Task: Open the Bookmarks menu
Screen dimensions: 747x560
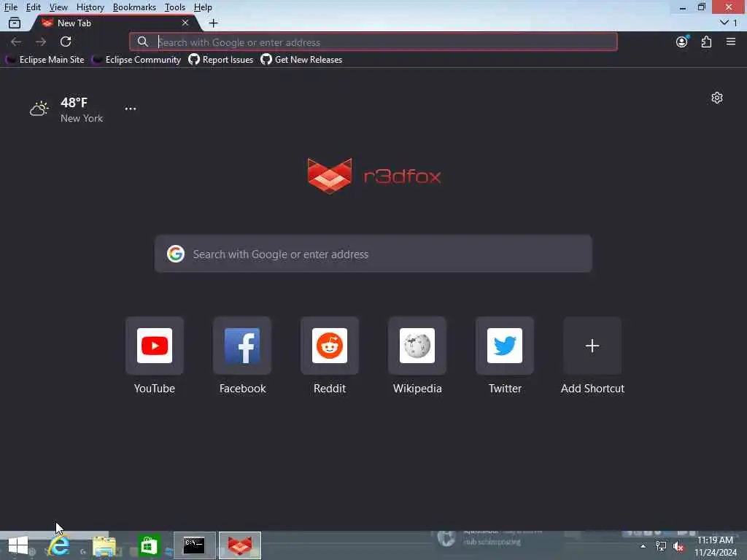Action: click(134, 7)
